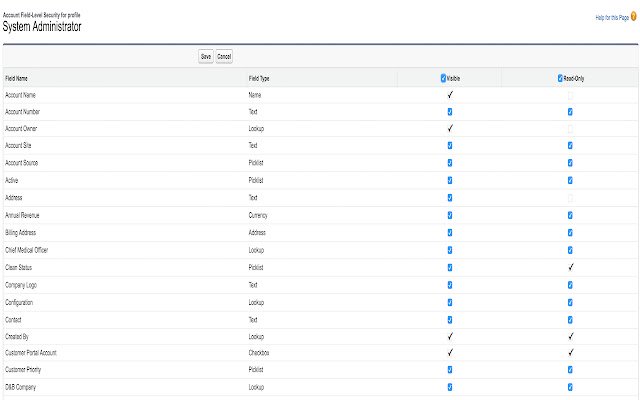The height and width of the screenshot is (400, 640).
Task: Uncheck Visible for Annual Revenue
Action: [450, 215]
